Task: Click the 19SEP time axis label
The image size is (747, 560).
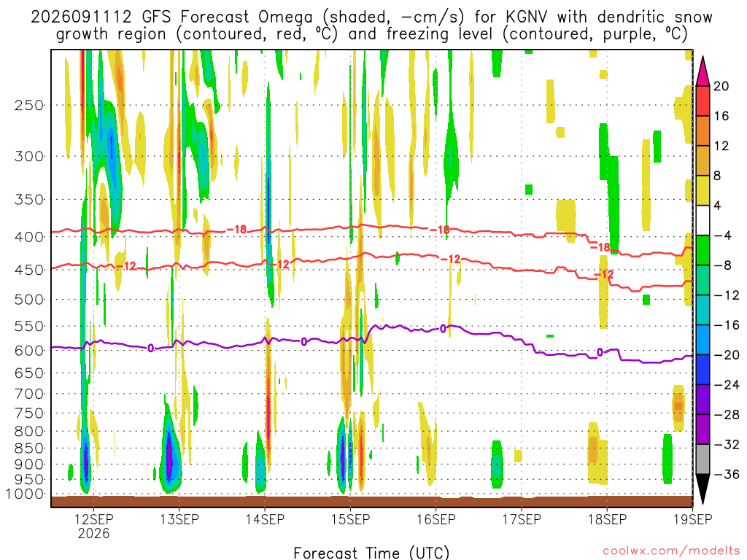Action: click(693, 519)
